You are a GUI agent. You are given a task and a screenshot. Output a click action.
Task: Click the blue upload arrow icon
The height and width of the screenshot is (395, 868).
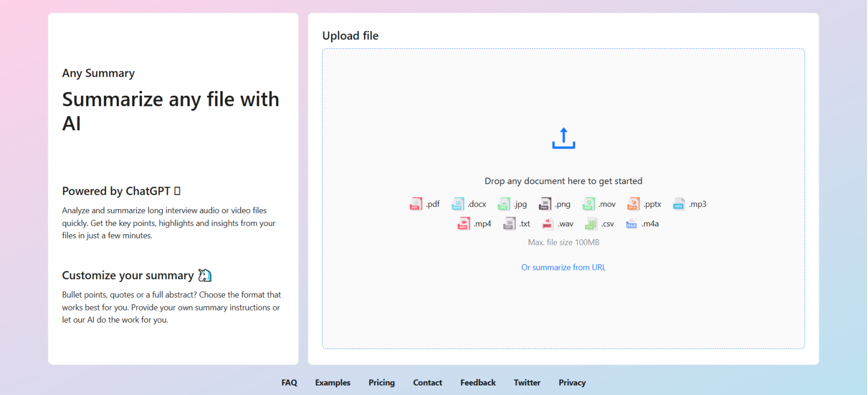(564, 138)
